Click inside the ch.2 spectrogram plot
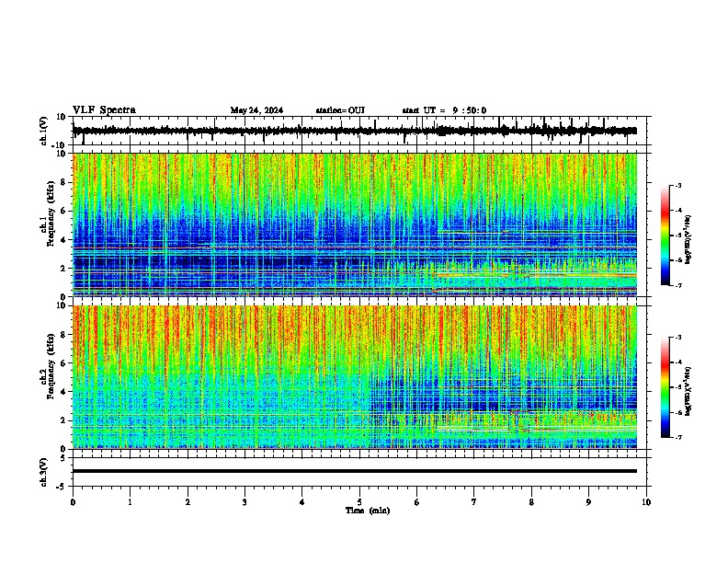728x563 pixels. 354,377
